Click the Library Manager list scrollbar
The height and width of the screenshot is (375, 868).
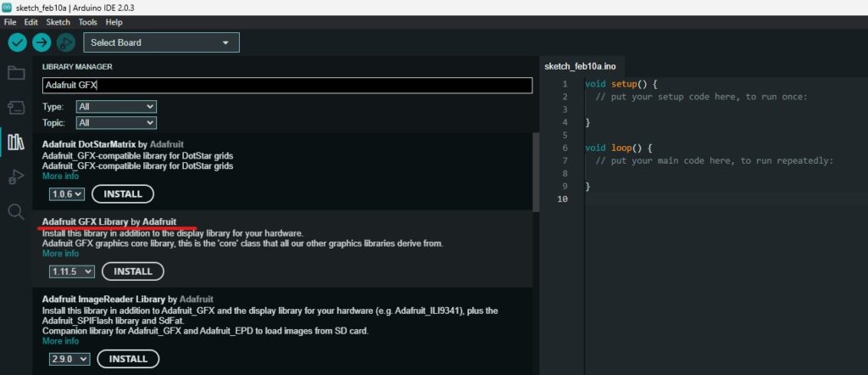coord(536,171)
